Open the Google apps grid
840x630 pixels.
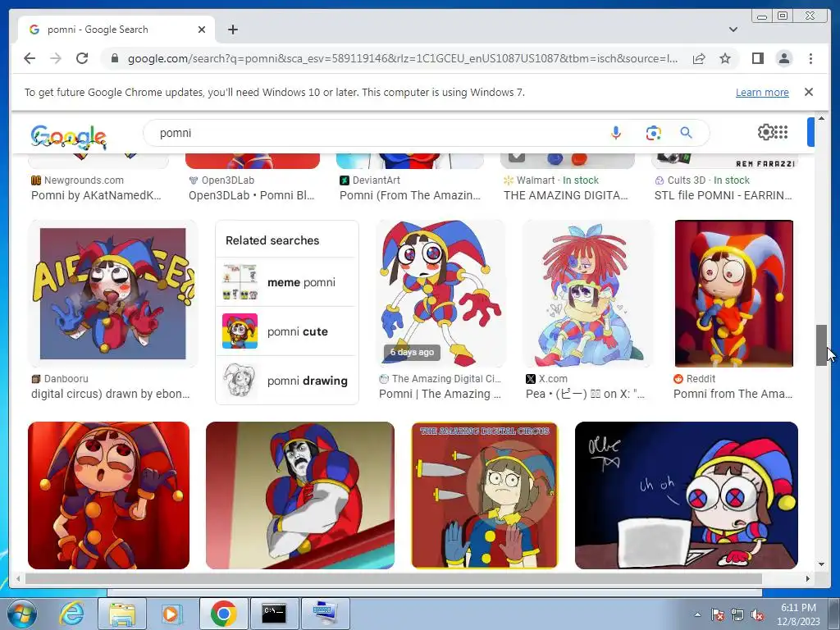781,132
